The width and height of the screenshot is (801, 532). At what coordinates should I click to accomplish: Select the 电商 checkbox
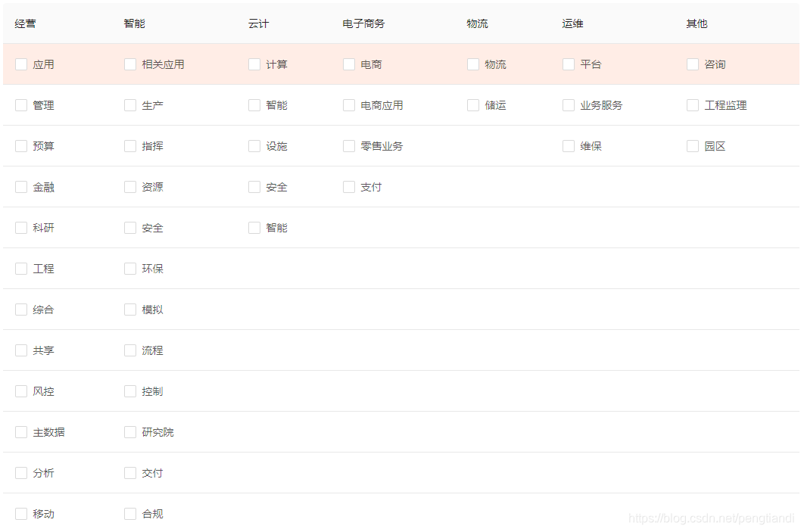pyautogui.click(x=349, y=64)
